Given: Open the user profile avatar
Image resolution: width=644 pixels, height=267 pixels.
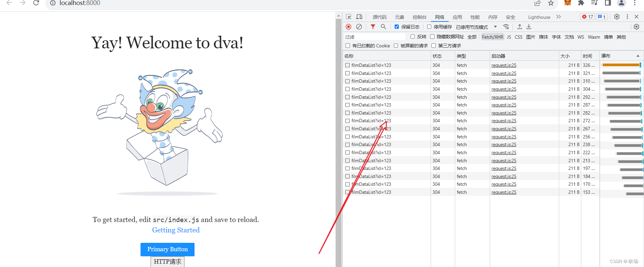Looking at the screenshot, I should tap(622, 3).
